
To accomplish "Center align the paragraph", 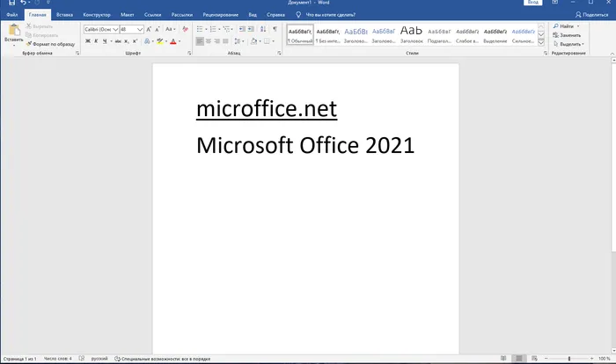I will [209, 41].
